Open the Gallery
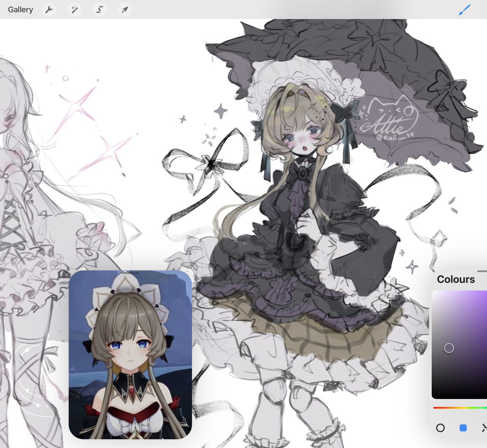Screen dimensions: 487x448 click(x=20, y=9)
